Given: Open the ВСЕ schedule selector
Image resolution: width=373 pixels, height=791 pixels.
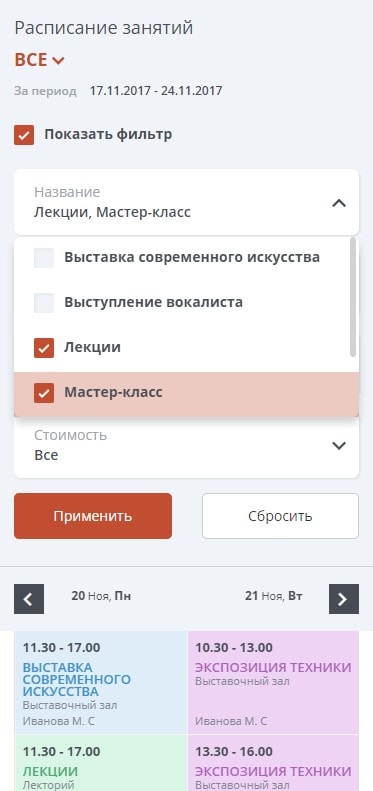Looking at the screenshot, I should 39,61.
